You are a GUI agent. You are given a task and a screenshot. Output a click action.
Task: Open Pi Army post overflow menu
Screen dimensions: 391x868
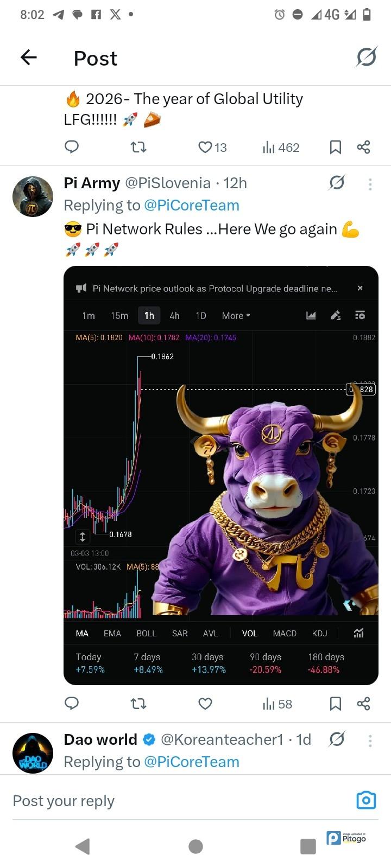(370, 184)
